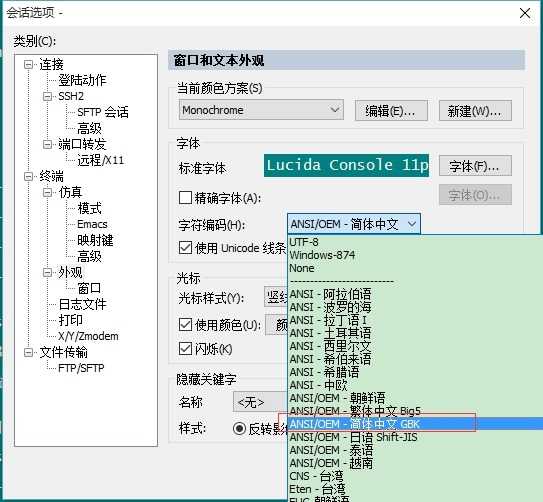Choose ANSI - 土耳其语 encoding
Viewport: 543px width, 502px height.
tap(415, 333)
